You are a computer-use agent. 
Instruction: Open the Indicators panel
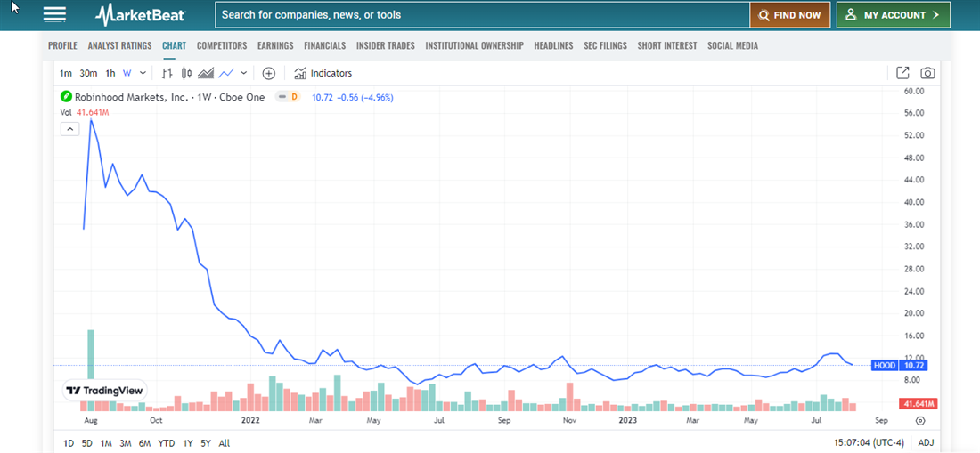point(323,73)
